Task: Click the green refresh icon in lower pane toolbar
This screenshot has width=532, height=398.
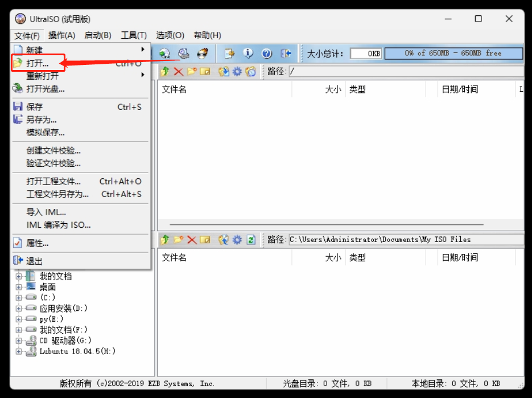Action: pyautogui.click(x=251, y=240)
